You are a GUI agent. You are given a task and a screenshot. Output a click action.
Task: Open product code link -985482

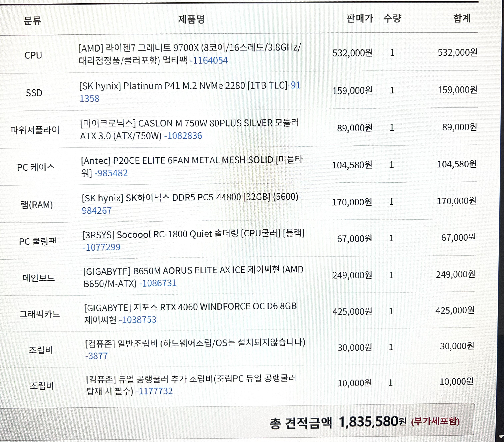(x=111, y=173)
